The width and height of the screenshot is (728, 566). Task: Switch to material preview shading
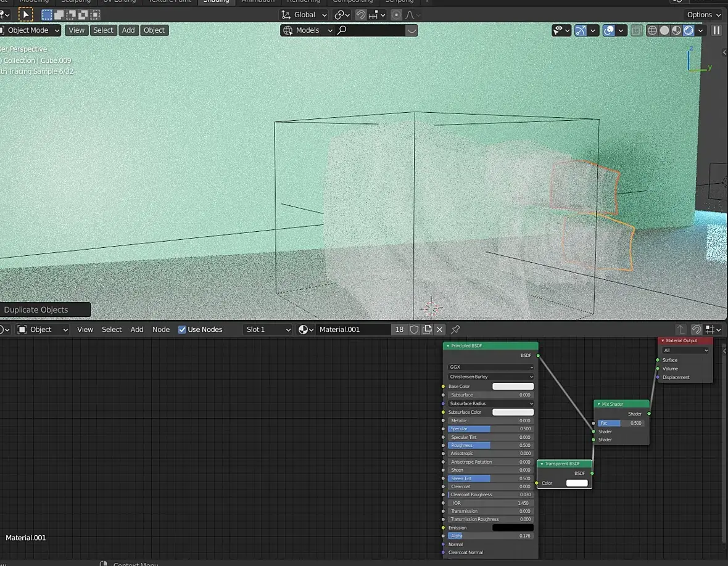pyautogui.click(x=676, y=30)
